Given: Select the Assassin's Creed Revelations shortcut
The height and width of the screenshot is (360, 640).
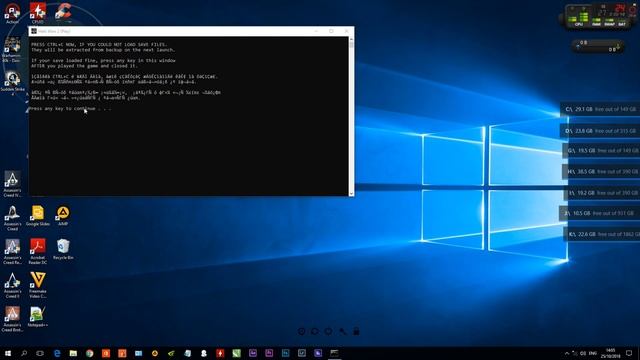Looking at the screenshot, I should [12, 251].
